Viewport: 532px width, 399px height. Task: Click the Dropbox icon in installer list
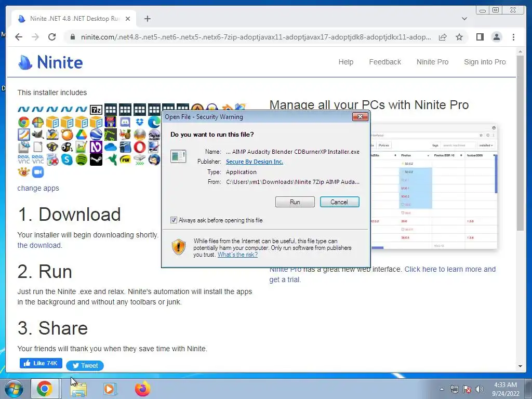(140, 122)
